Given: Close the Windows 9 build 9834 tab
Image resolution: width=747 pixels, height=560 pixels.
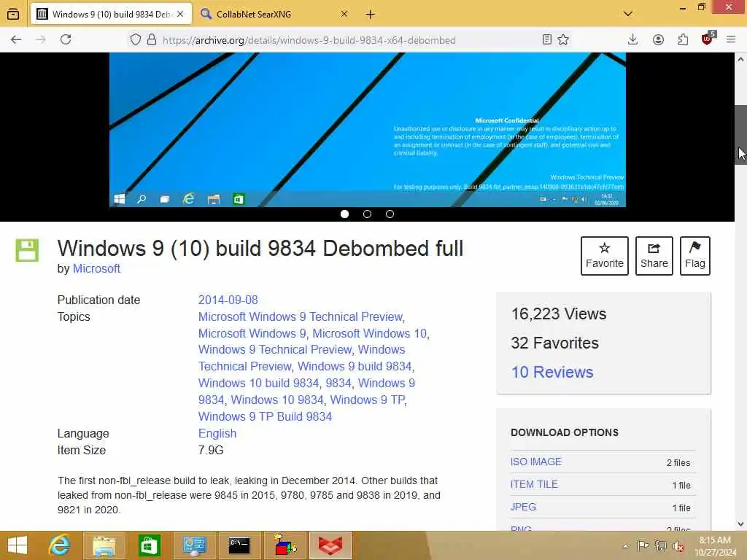Looking at the screenshot, I should pyautogui.click(x=180, y=14).
